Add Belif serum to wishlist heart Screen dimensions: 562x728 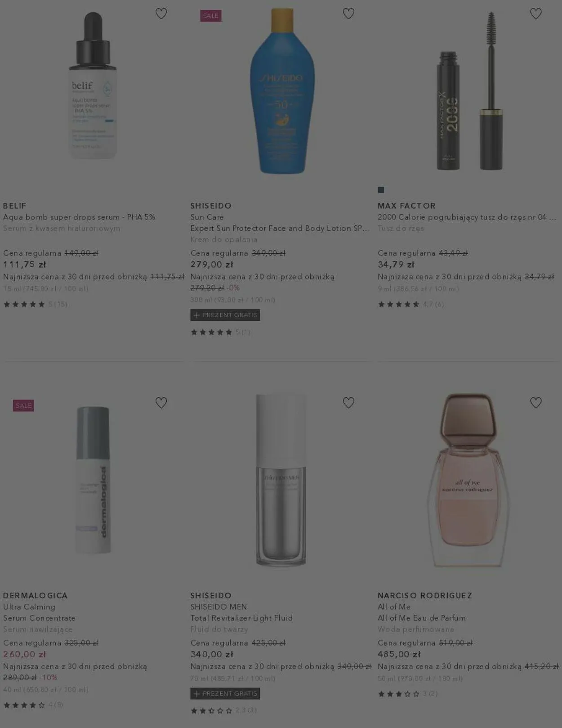(161, 13)
